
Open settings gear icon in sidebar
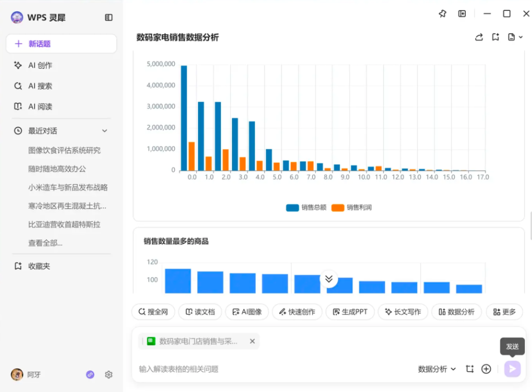pyautogui.click(x=108, y=374)
